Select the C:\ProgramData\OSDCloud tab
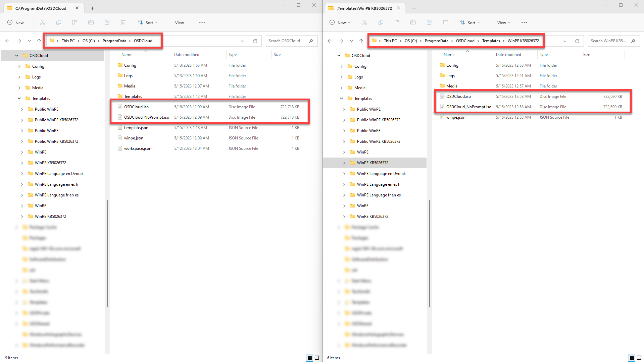Viewport: 644px width, 362px height. 41,8
